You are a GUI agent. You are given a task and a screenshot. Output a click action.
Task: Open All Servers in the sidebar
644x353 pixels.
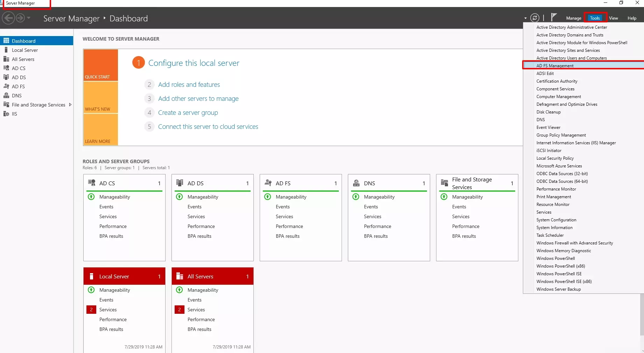point(23,59)
